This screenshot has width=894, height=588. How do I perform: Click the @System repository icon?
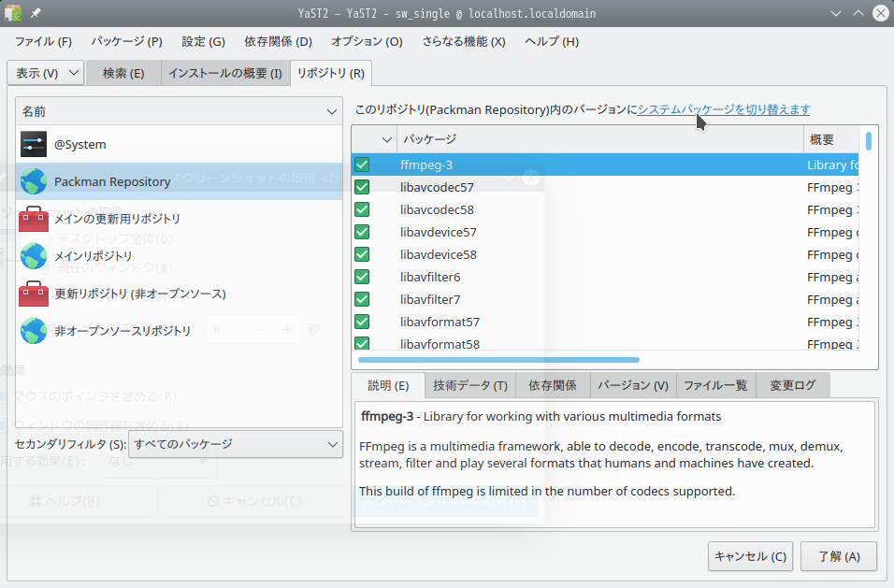(34, 144)
